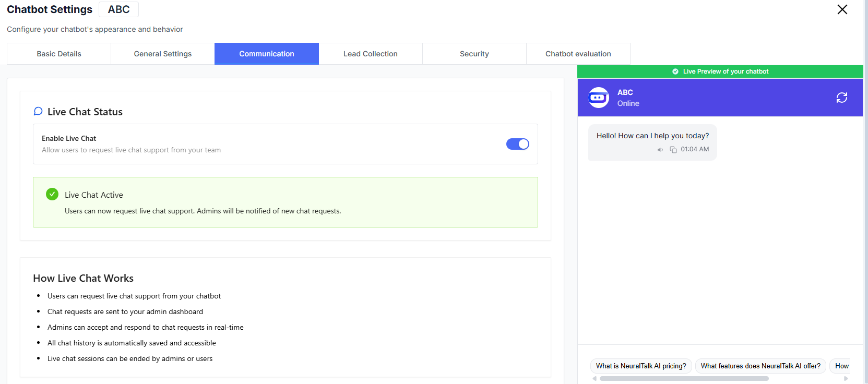The width and height of the screenshot is (868, 384).
Task: Click the copy icon on greeting message
Action: [x=673, y=150]
